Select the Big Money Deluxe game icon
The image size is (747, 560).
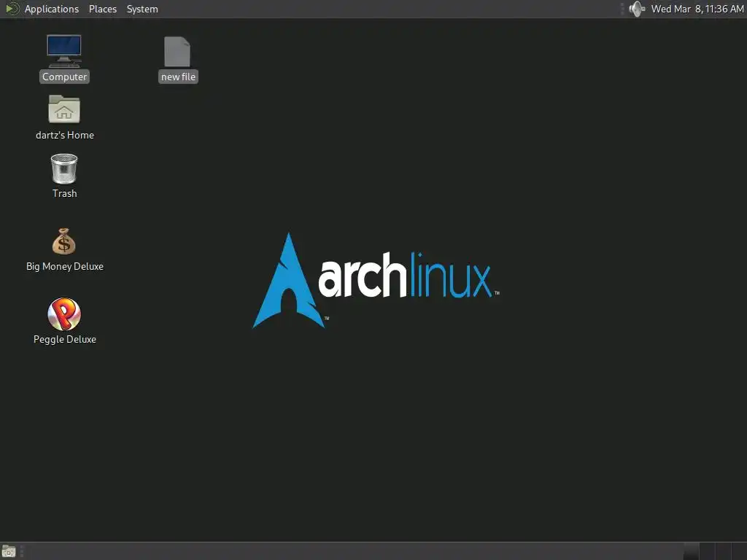pyautogui.click(x=64, y=249)
